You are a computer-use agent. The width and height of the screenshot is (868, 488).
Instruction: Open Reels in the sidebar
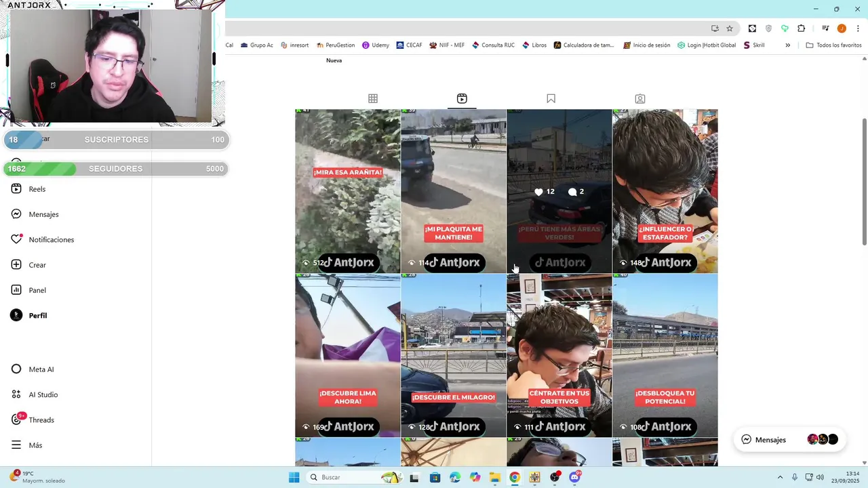28,189
